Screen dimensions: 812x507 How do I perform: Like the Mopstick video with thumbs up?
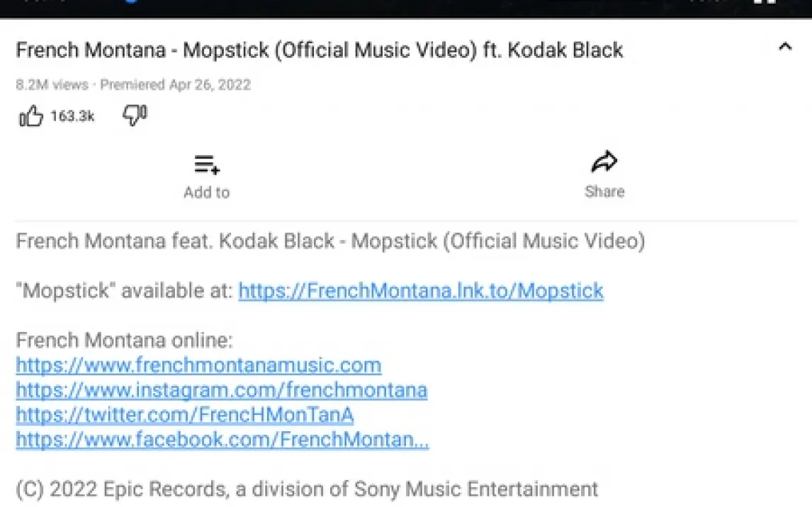click(x=31, y=117)
